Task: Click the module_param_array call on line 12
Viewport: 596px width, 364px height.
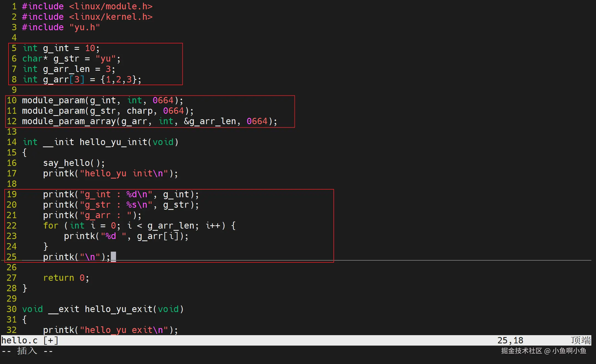Action: tap(69, 121)
